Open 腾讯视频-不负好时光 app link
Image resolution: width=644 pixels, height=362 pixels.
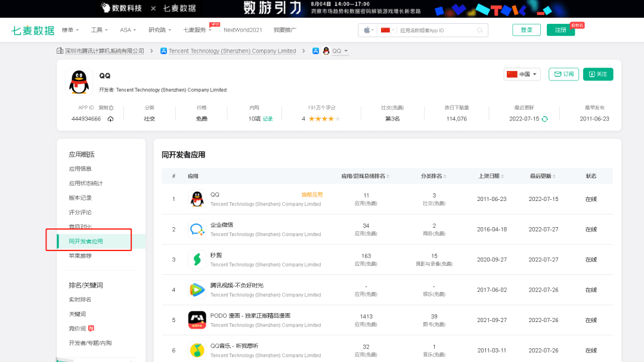click(237, 286)
